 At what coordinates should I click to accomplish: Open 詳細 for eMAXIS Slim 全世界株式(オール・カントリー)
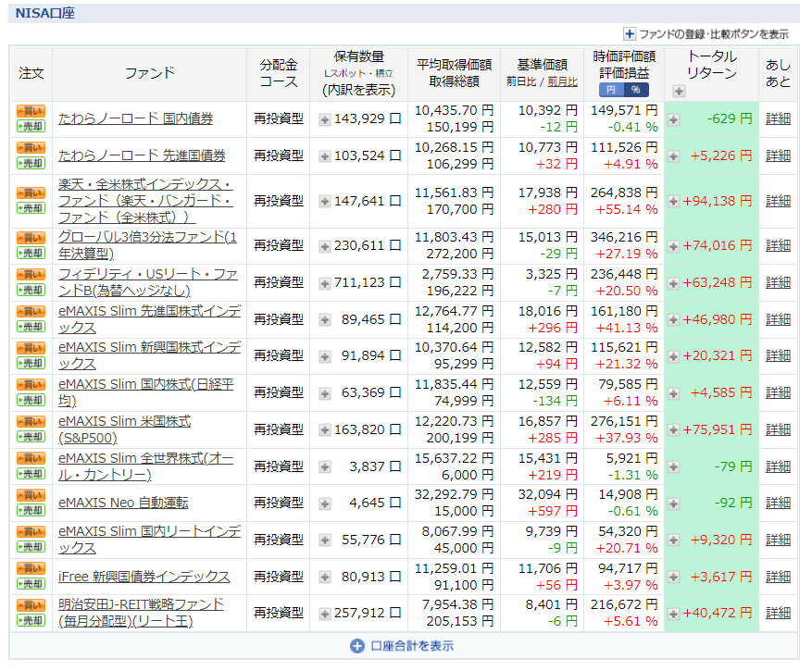pos(778,466)
